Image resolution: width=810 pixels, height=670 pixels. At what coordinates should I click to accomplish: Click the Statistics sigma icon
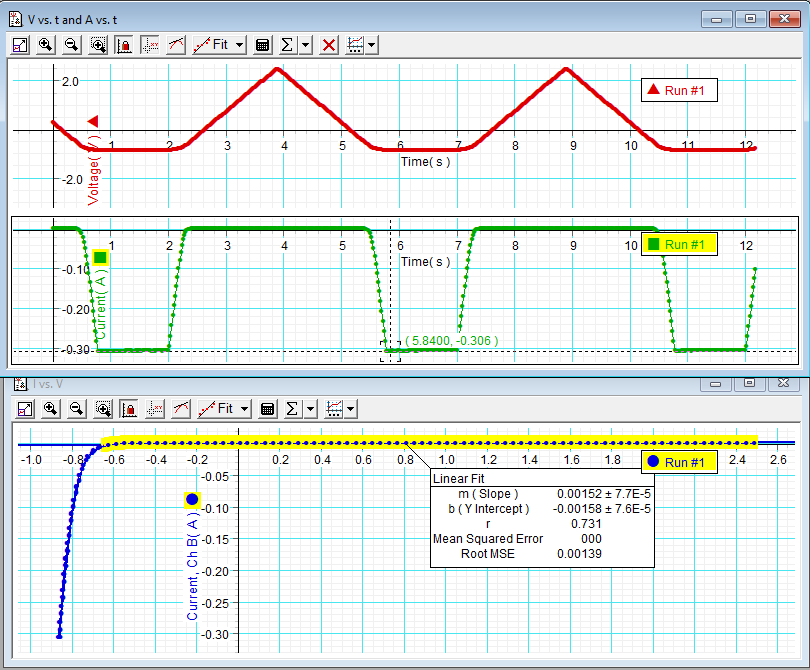[x=287, y=44]
